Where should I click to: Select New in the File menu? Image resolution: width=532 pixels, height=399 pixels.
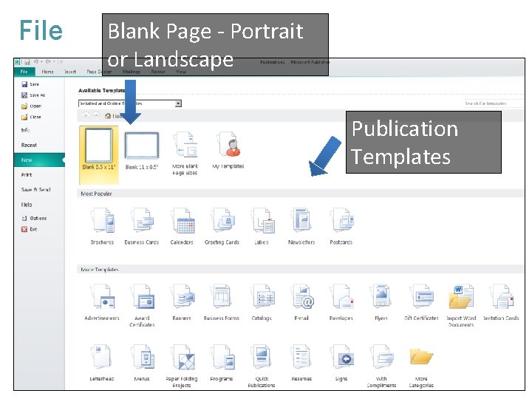[x=39, y=160]
